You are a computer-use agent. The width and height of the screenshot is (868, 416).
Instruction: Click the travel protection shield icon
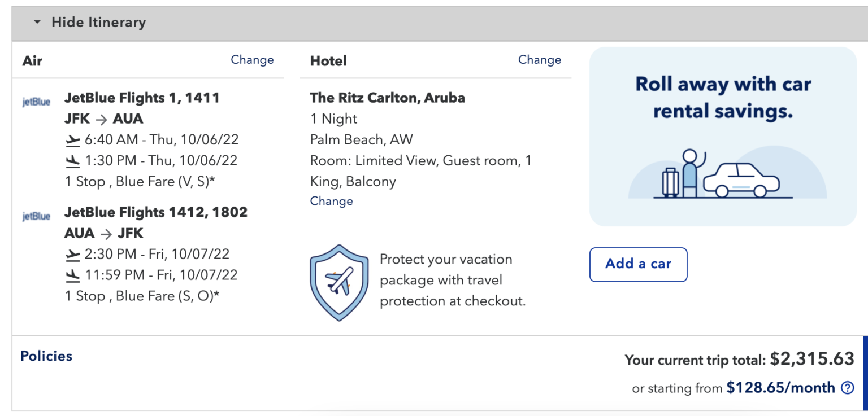coord(339,282)
